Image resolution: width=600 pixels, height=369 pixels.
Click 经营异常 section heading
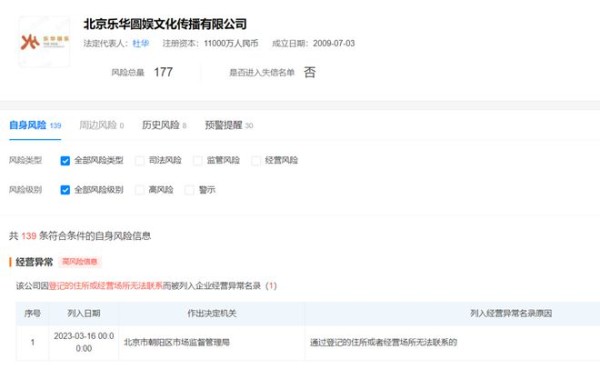tap(34, 262)
